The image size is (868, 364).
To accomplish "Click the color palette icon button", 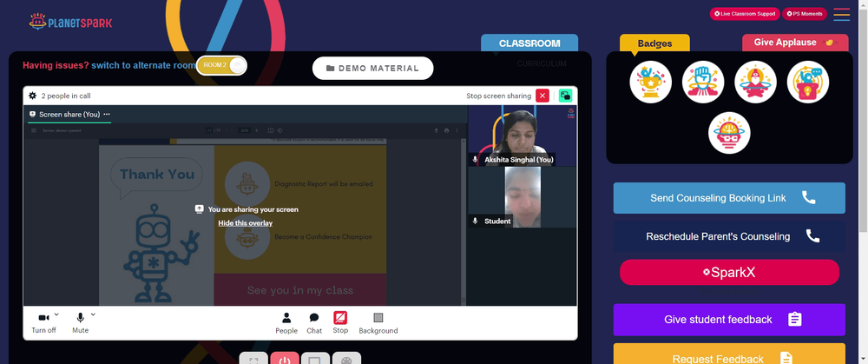I will (346, 359).
